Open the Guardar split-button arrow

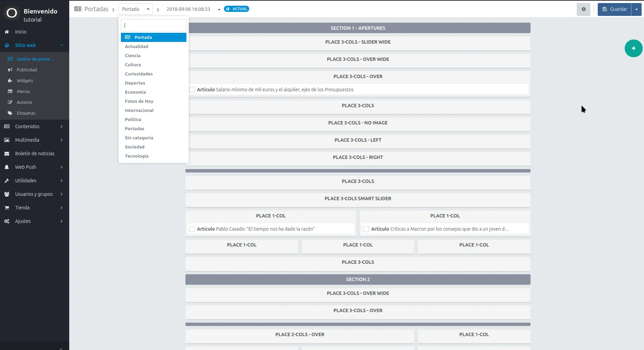(637, 9)
